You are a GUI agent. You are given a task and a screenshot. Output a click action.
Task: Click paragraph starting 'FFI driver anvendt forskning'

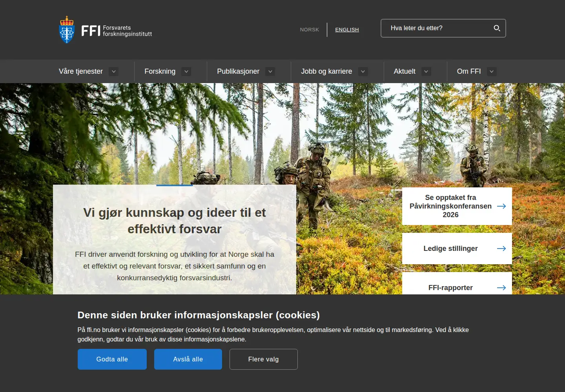175,266
